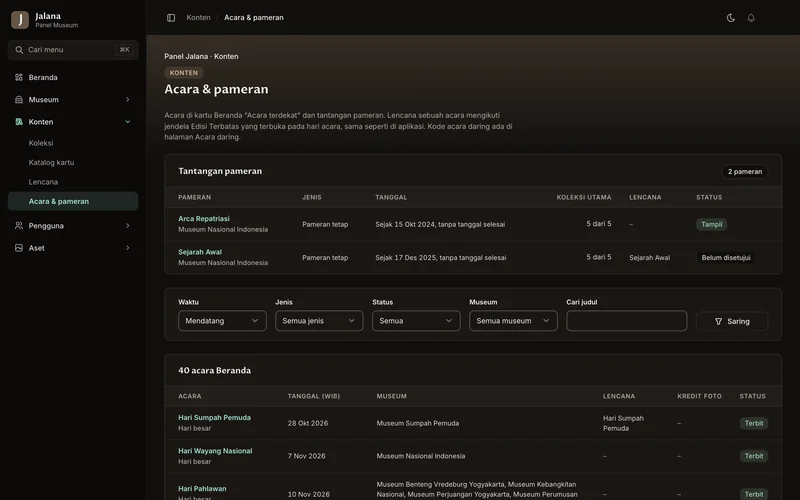Viewport: 800px width, 500px height.
Task: Select Lencana menu item
Action: coord(43,182)
